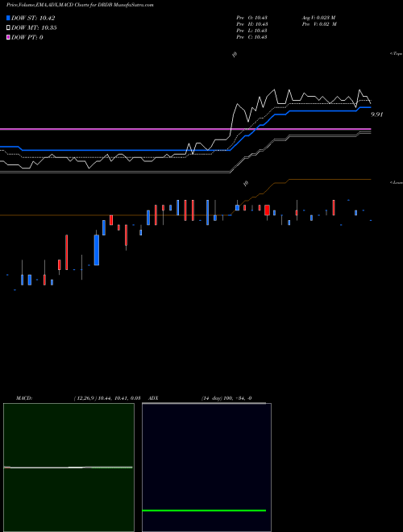Click the 'MACD:' panel heading
This screenshot has height=532, width=403.
pyautogui.click(x=24, y=398)
